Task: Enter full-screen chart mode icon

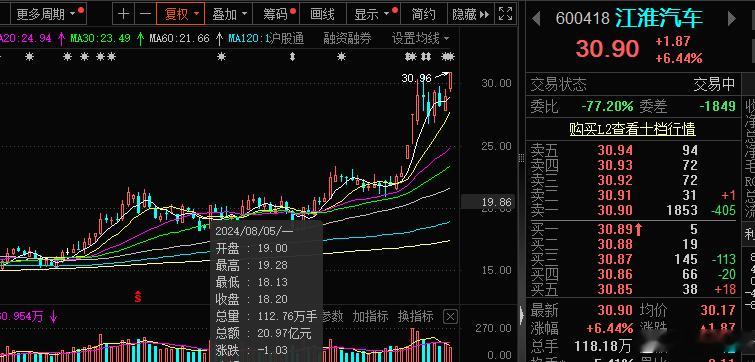Action: pyautogui.click(x=505, y=14)
